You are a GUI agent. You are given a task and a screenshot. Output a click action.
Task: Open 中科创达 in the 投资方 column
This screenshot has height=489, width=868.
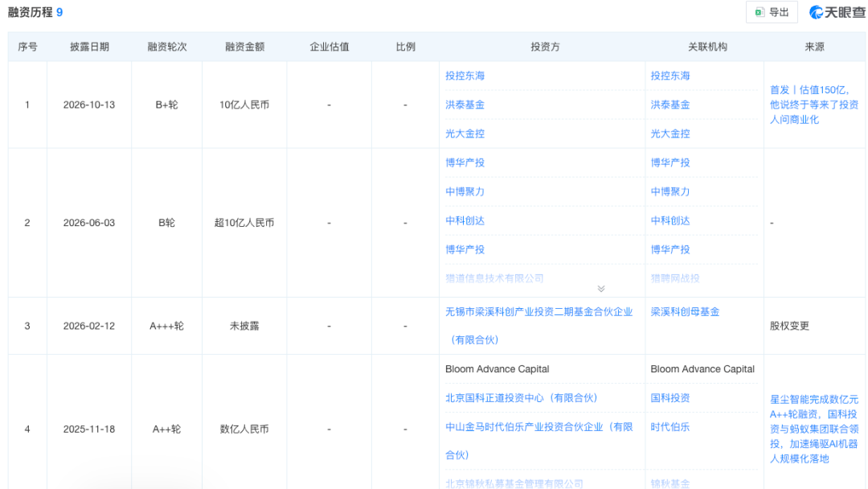coord(465,220)
